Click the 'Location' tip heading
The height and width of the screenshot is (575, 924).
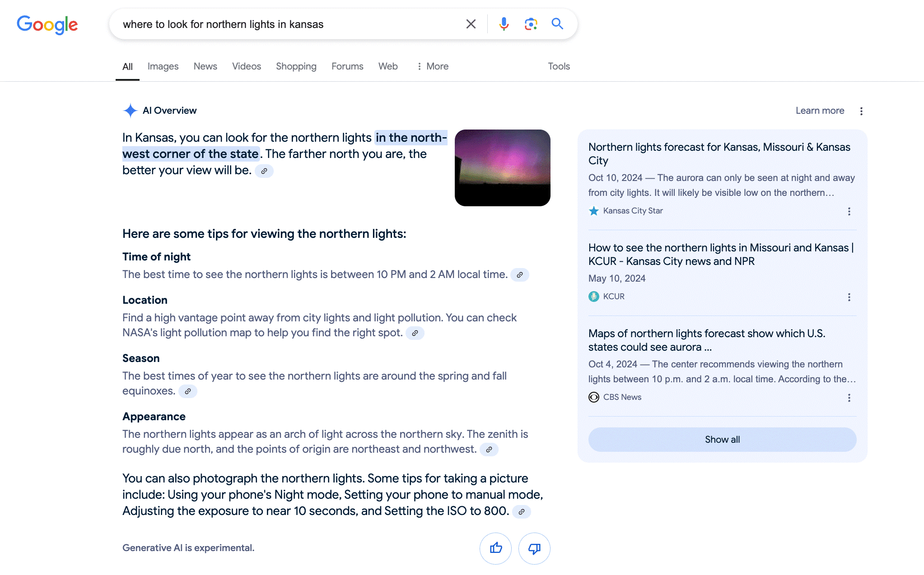(x=145, y=300)
